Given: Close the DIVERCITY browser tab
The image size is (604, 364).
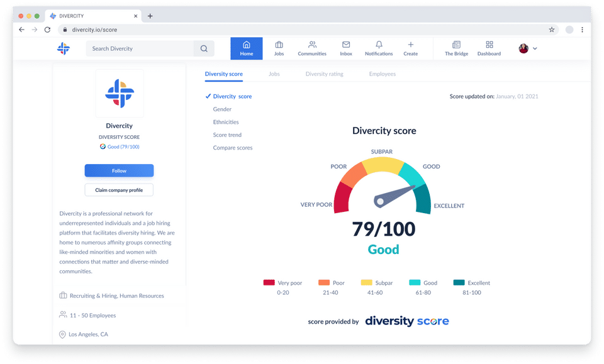Looking at the screenshot, I should coord(136,16).
